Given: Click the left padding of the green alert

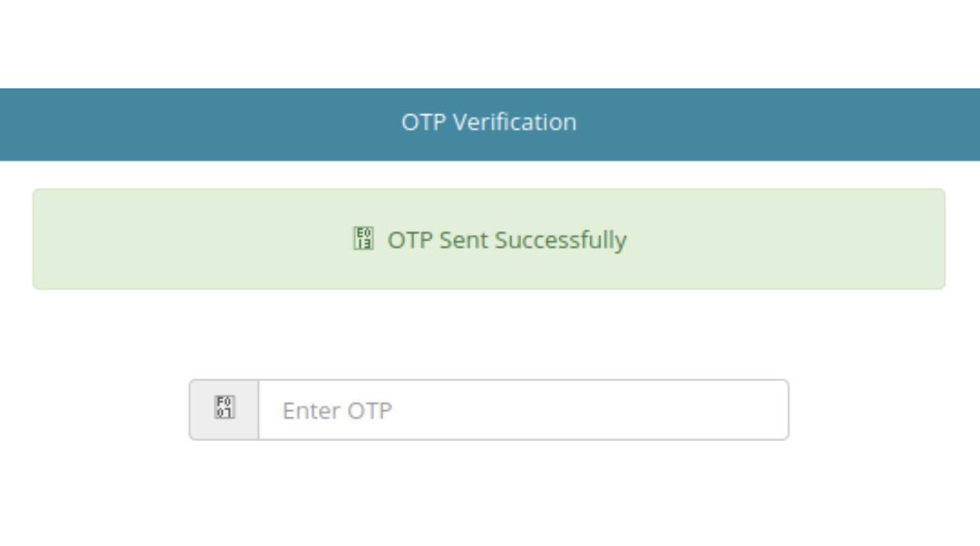Looking at the screenshot, I should coord(122,239).
